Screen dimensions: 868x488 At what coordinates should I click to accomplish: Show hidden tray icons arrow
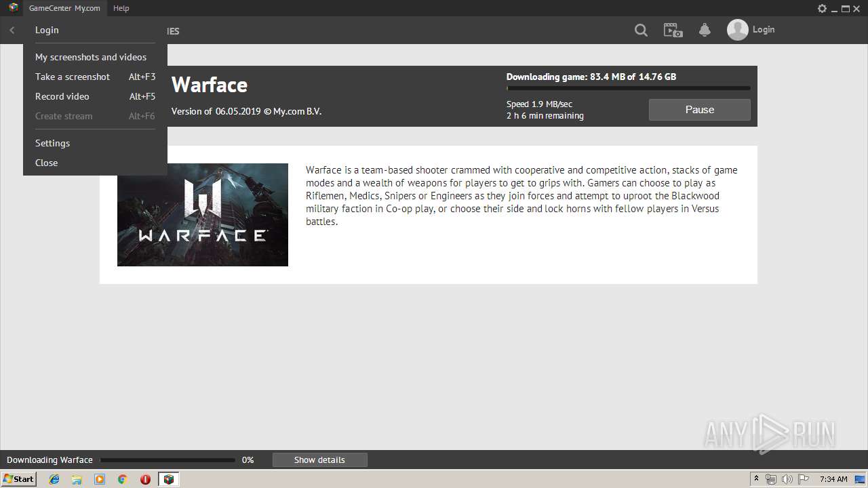756,479
